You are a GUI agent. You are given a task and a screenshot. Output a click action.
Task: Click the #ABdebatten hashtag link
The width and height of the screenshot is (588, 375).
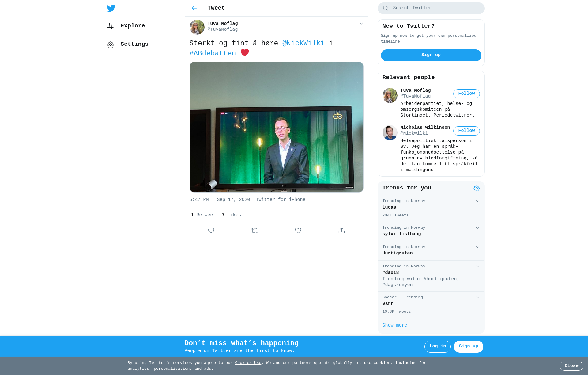coord(213,53)
